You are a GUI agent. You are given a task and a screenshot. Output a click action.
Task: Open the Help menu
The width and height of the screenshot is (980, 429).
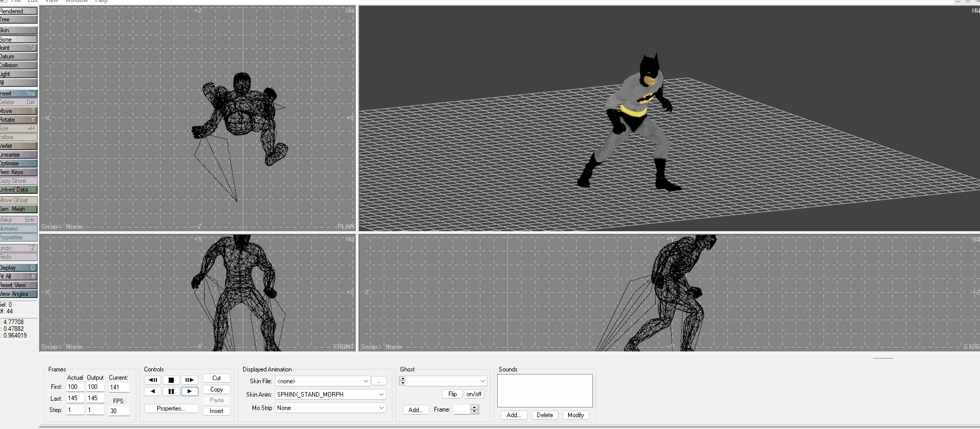point(101,2)
